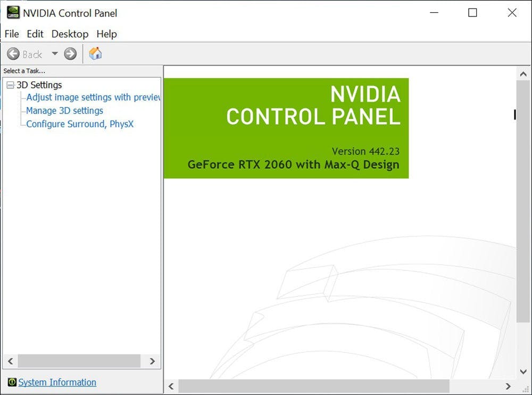Click main pane scroll down arrow
The image size is (532, 395).
click(x=523, y=372)
